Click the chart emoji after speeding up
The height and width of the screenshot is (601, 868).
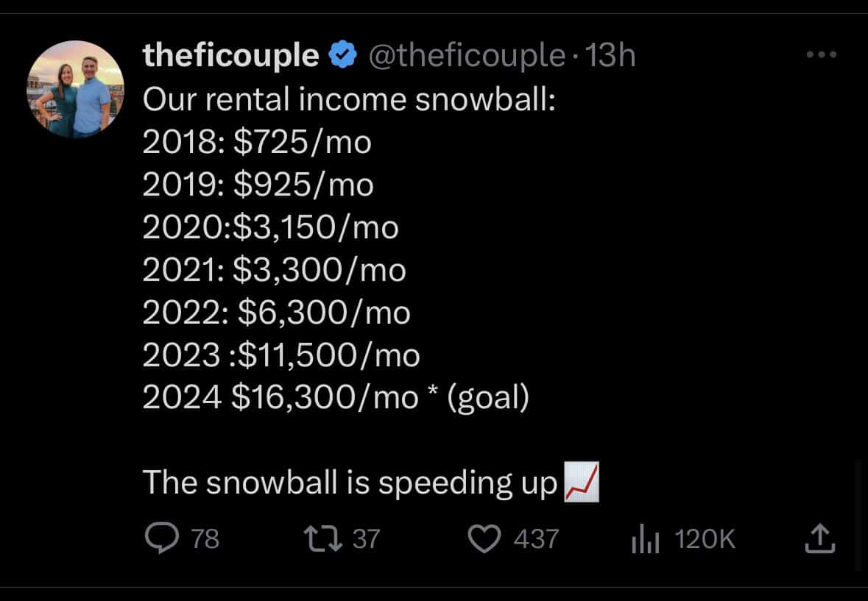[581, 483]
